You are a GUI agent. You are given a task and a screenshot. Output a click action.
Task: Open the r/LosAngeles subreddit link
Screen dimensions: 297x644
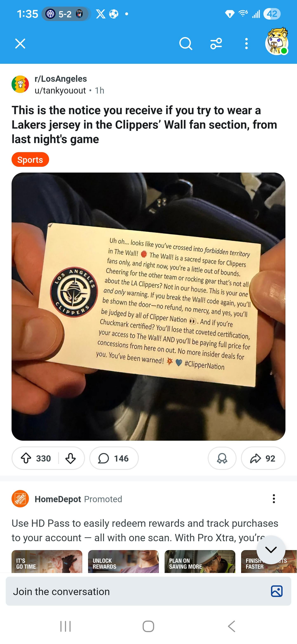coord(61,78)
